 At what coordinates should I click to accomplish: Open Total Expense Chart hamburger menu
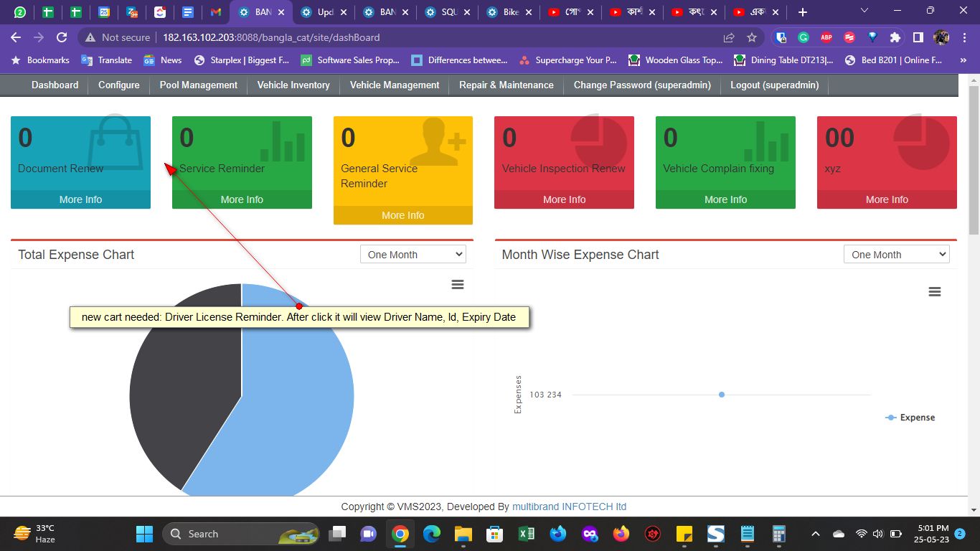[x=457, y=285]
